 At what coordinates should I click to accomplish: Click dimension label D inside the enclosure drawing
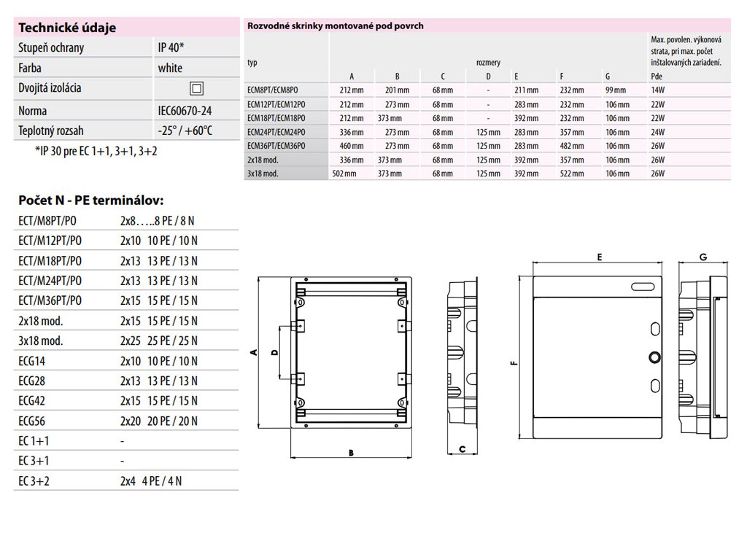coord(274,353)
